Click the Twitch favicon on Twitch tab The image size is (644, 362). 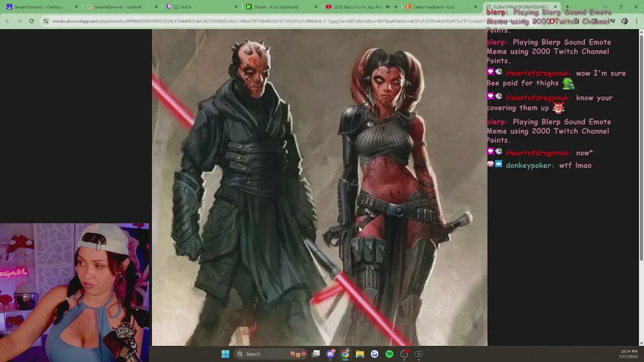[x=169, y=7]
